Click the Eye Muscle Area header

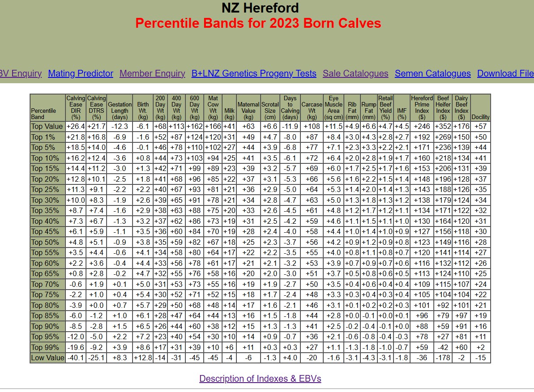coord(333,108)
